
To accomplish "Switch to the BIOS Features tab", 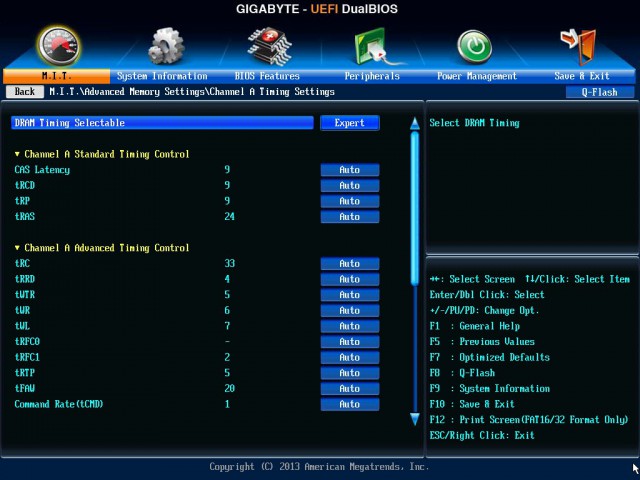I will (267, 76).
